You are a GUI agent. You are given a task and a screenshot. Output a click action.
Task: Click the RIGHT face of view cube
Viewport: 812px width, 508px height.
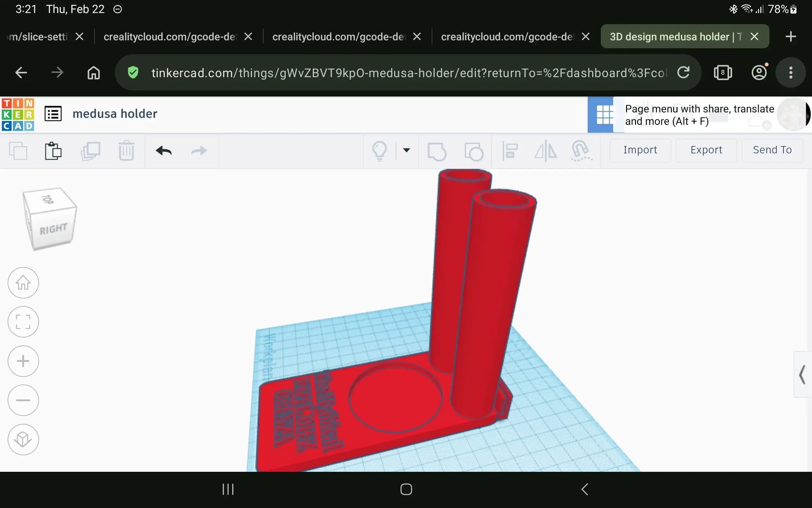pos(54,229)
